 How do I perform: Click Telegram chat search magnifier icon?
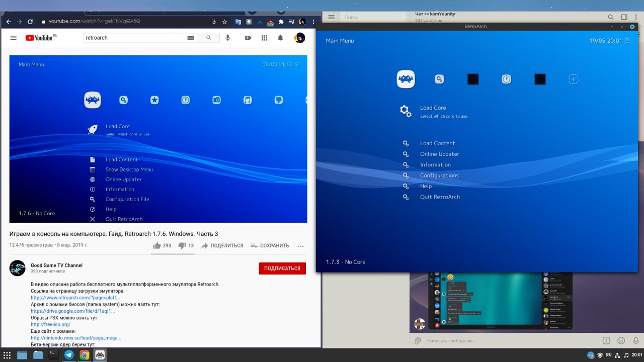tap(610, 17)
